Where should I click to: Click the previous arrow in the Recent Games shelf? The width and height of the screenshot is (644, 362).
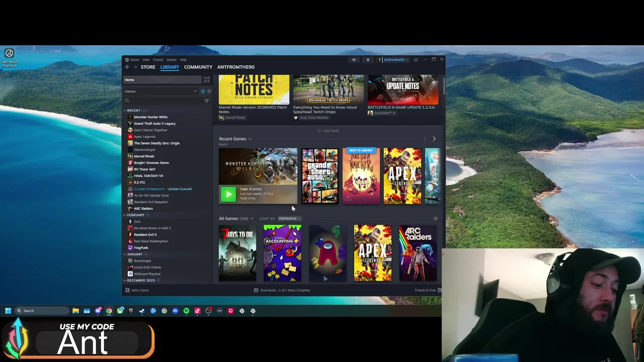coord(425,139)
